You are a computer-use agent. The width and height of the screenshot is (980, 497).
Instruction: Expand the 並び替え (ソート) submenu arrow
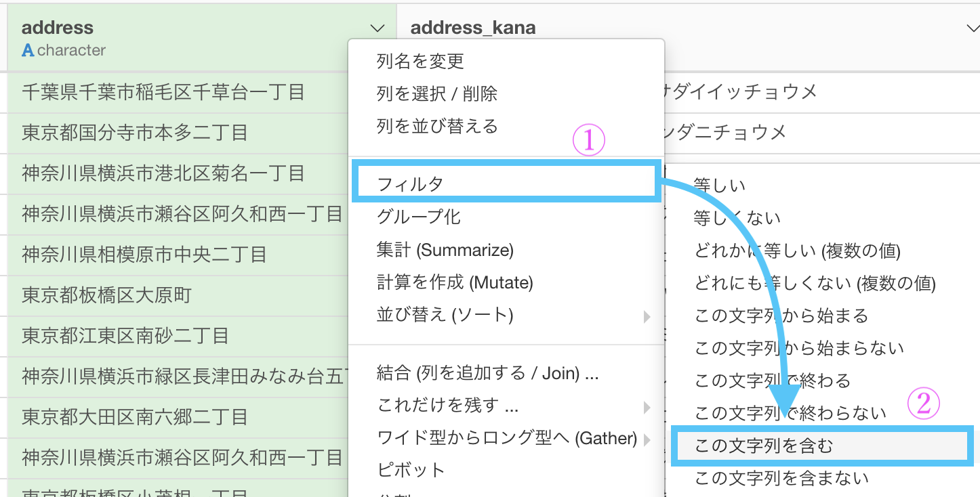point(647,316)
